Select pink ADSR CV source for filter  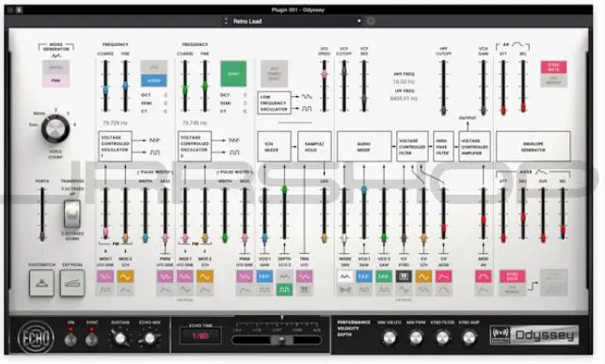444,277
